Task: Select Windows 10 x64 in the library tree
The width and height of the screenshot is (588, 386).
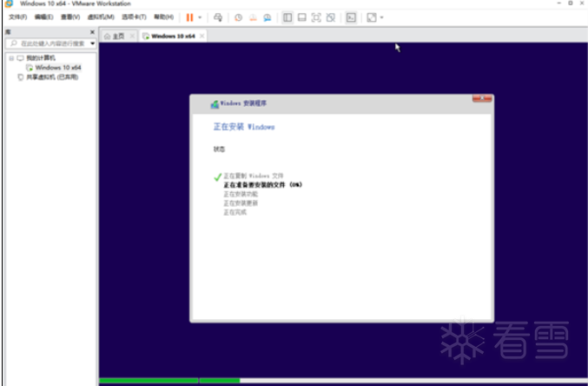Action: (x=58, y=68)
